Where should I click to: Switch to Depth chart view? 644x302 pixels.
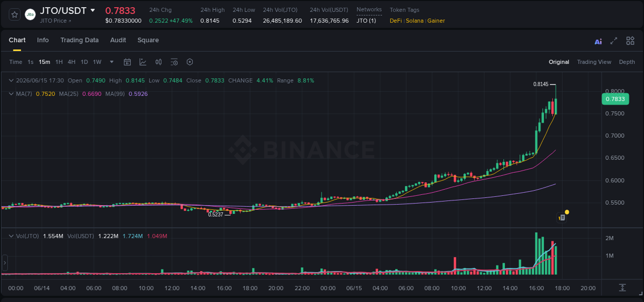tap(627, 62)
